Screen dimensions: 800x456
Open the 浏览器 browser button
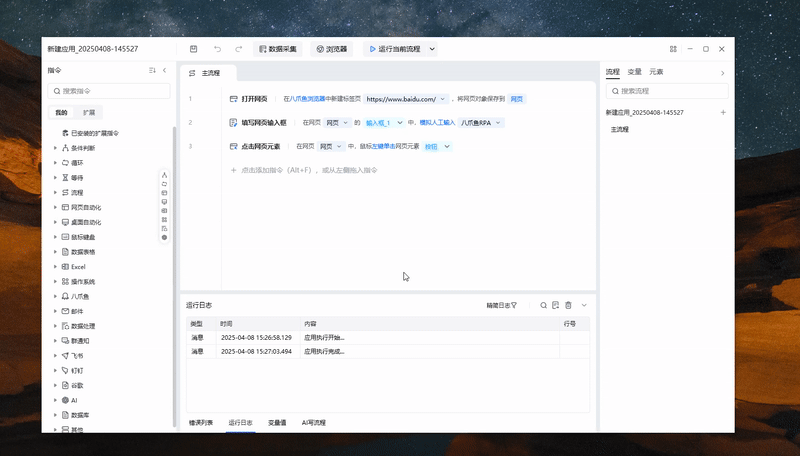(x=332, y=49)
